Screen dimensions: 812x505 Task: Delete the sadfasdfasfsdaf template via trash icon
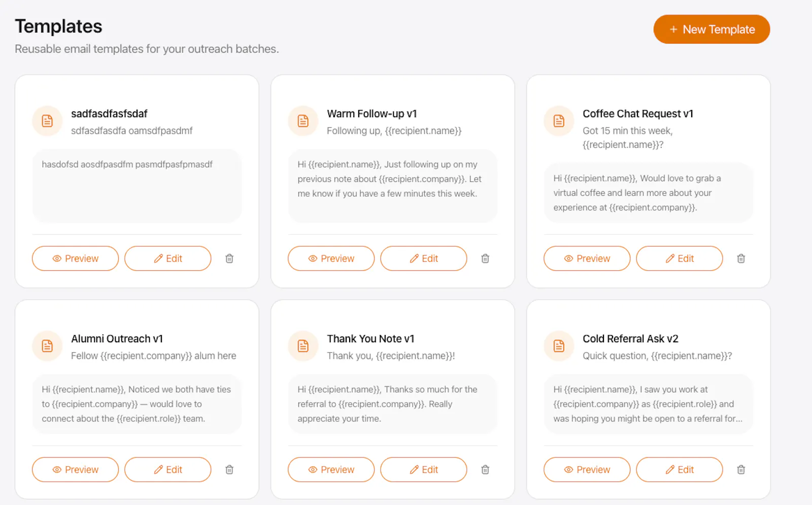229,259
